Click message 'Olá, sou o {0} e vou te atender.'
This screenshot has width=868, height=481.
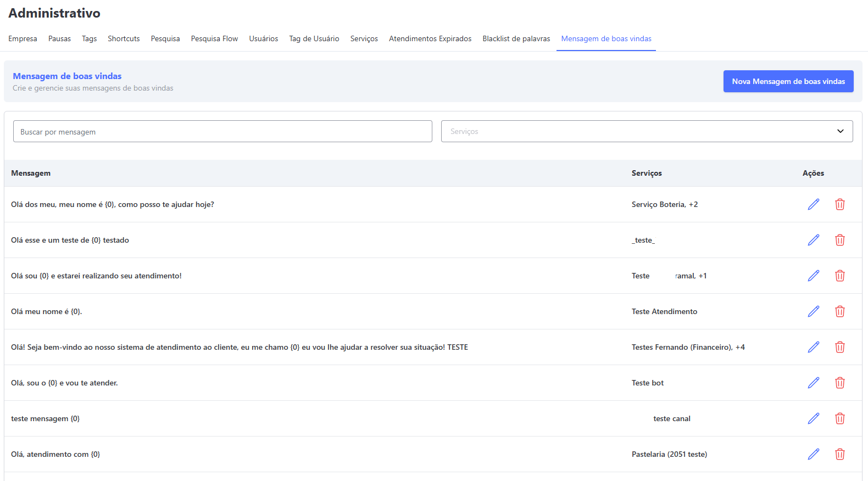(64, 383)
